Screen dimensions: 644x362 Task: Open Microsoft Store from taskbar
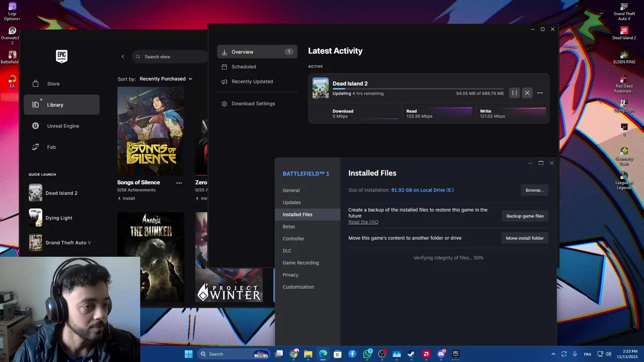pos(338,354)
